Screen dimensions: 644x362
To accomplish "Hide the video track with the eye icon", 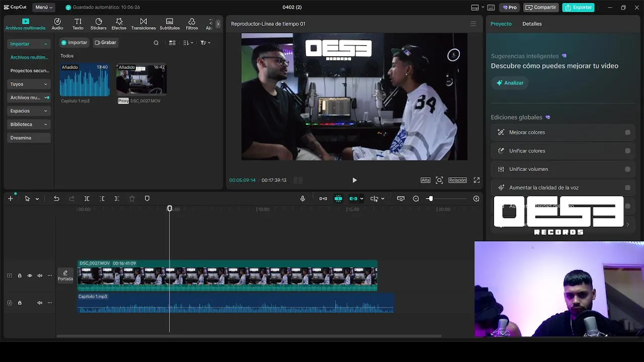I will pos(30,276).
